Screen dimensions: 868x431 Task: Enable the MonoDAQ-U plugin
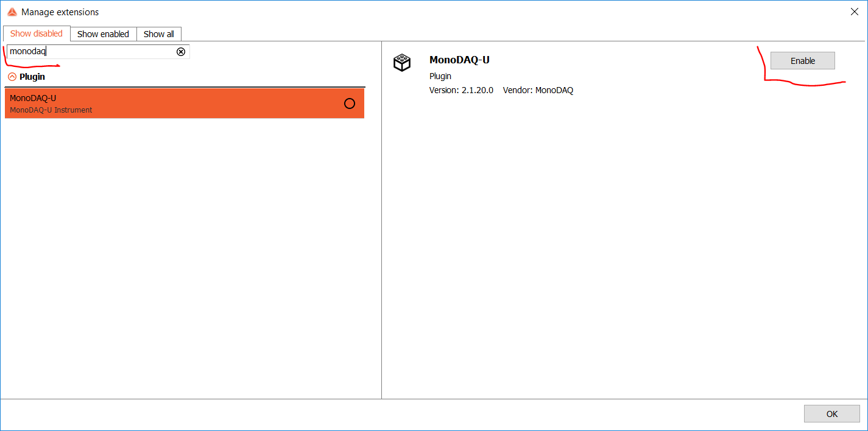pyautogui.click(x=802, y=61)
